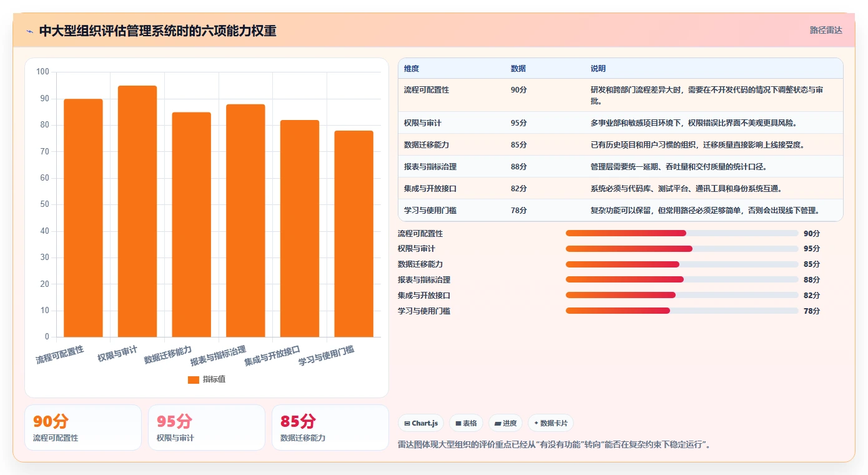Click the 学习与使用门槛 table row name
The image size is (868, 475).
coord(430,211)
